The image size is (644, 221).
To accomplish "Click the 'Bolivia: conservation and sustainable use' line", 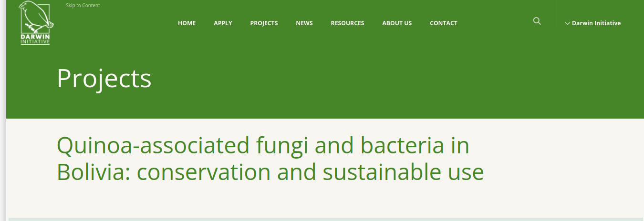I will pos(270,172).
